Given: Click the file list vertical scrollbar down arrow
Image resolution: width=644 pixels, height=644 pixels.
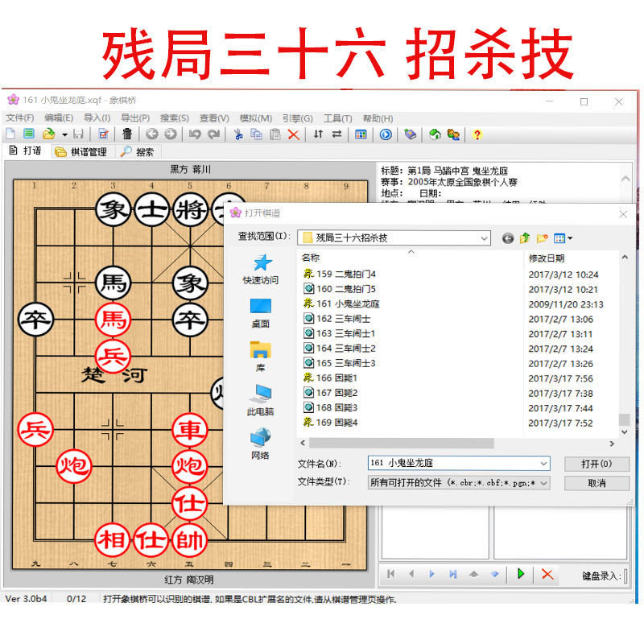Looking at the screenshot, I should (x=625, y=431).
